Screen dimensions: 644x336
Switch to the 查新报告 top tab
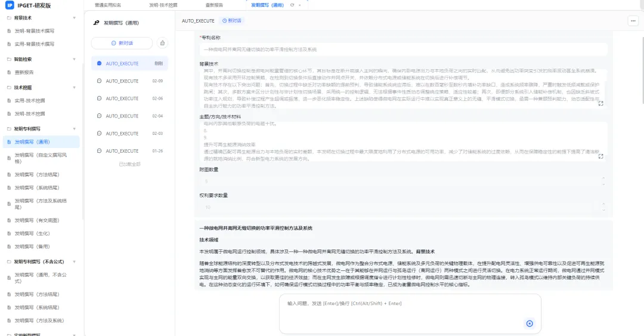coord(214,5)
